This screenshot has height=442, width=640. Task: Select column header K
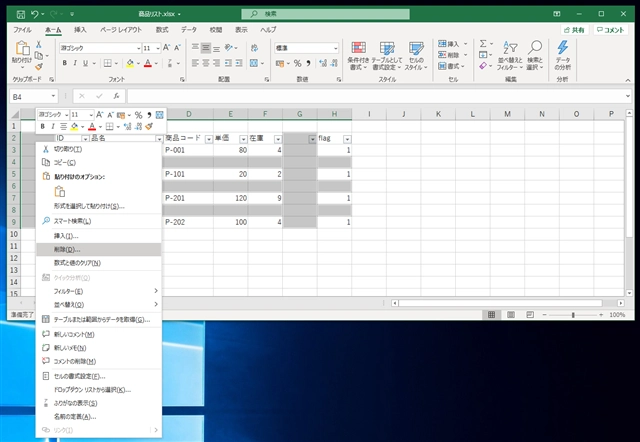[438, 114]
